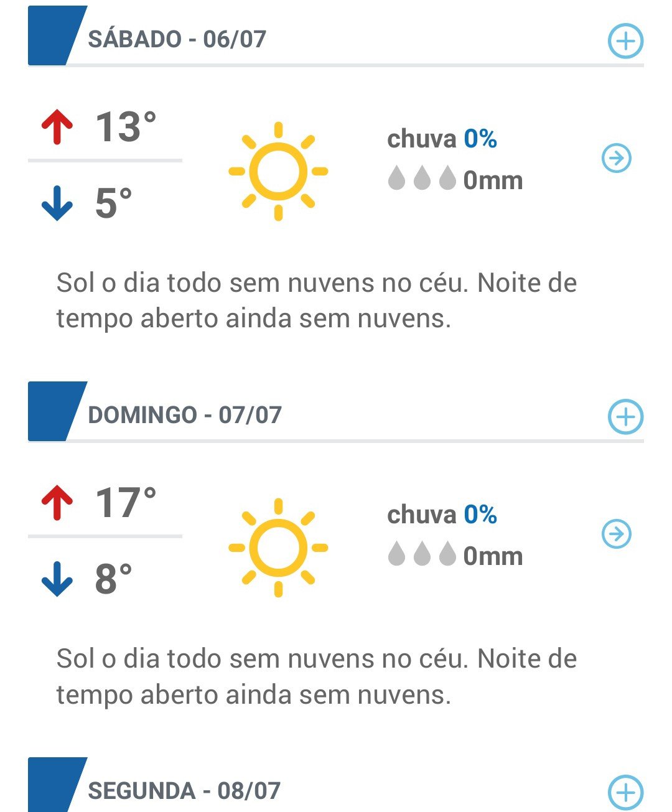The width and height of the screenshot is (672, 812).
Task: Tap the blue down arrow beside 8°
Action: [57, 579]
